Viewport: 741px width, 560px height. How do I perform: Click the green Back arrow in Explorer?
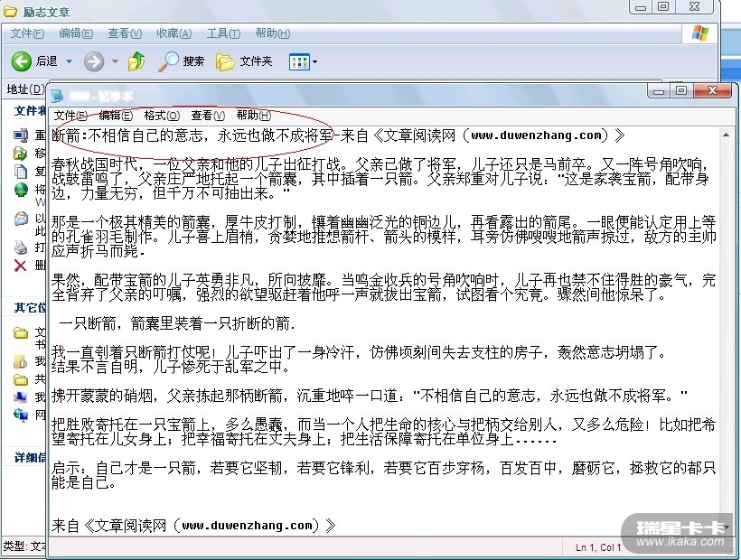pyautogui.click(x=22, y=61)
